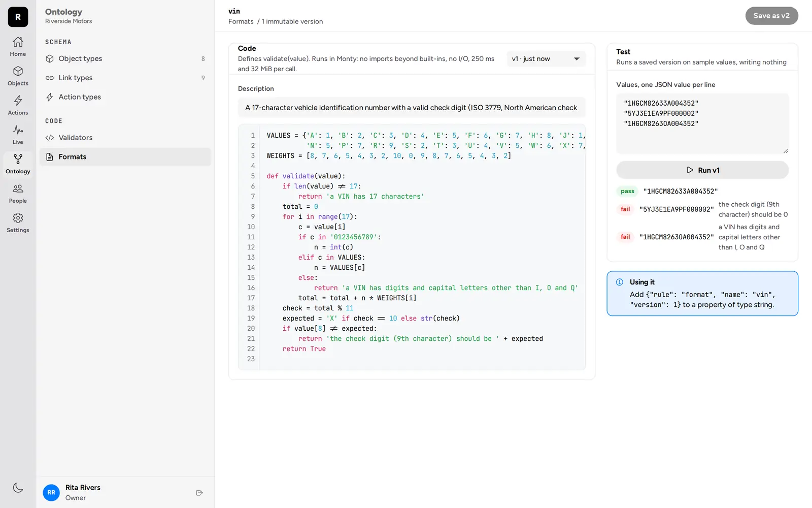Run v1 on the sample values
The width and height of the screenshot is (812, 508).
tap(702, 170)
